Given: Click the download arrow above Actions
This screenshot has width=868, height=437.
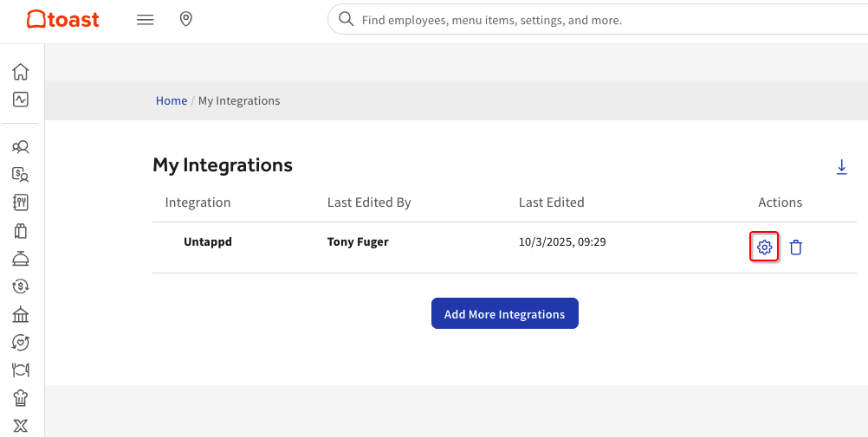Looking at the screenshot, I should click(841, 167).
